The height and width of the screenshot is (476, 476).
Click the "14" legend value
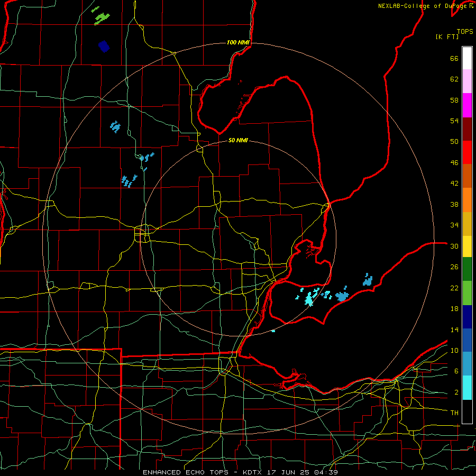point(454,329)
